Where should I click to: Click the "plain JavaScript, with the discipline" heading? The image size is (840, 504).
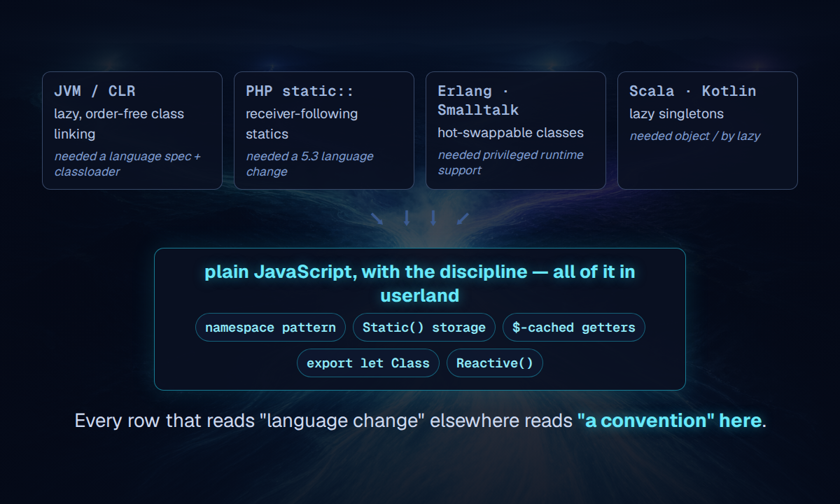[x=420, y=283]
